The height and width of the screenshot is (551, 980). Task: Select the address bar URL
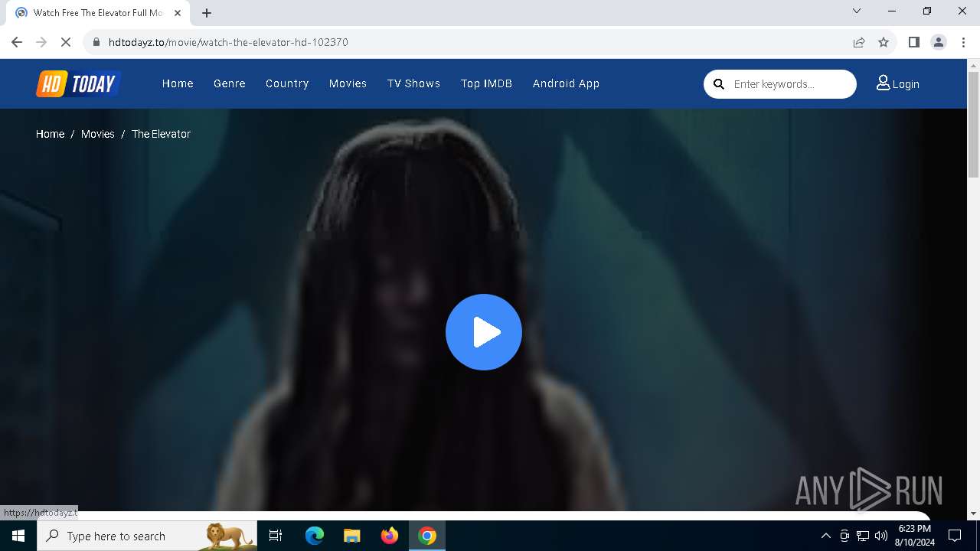(x=228, y=42)
